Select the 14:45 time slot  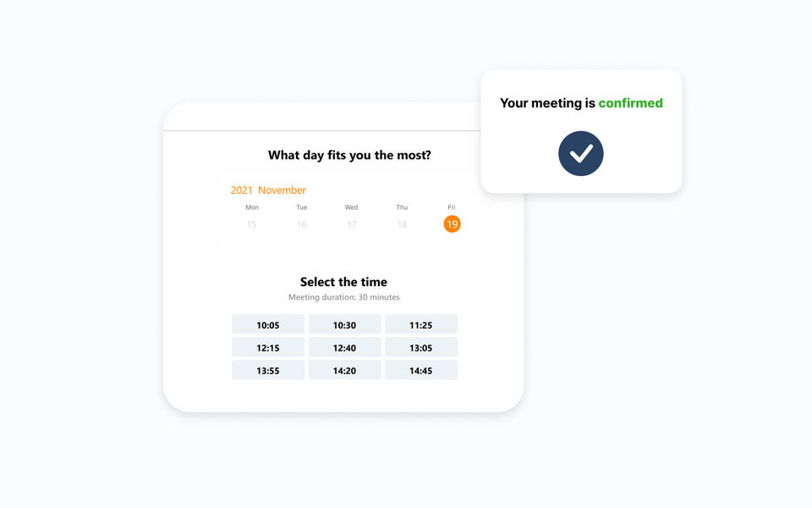click(x=421, y=371)
